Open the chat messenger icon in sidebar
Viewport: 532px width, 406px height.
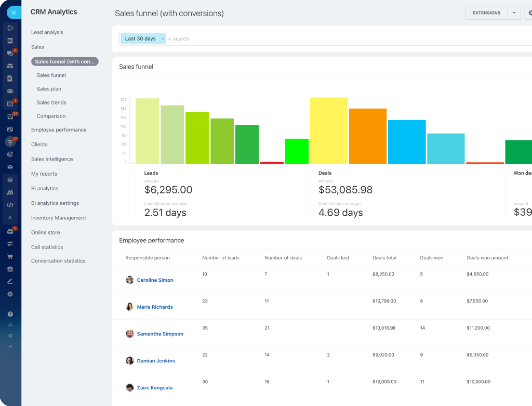click(x=10, y=53)
